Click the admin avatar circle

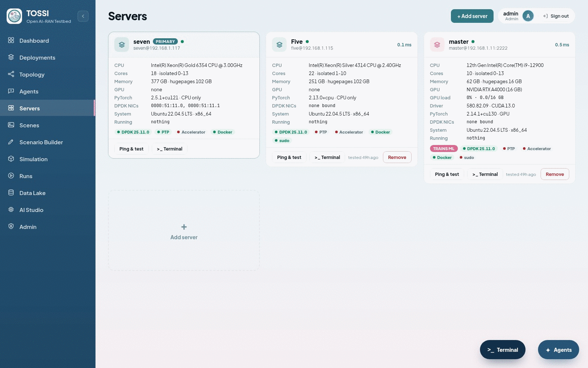[x=528, y=16]
